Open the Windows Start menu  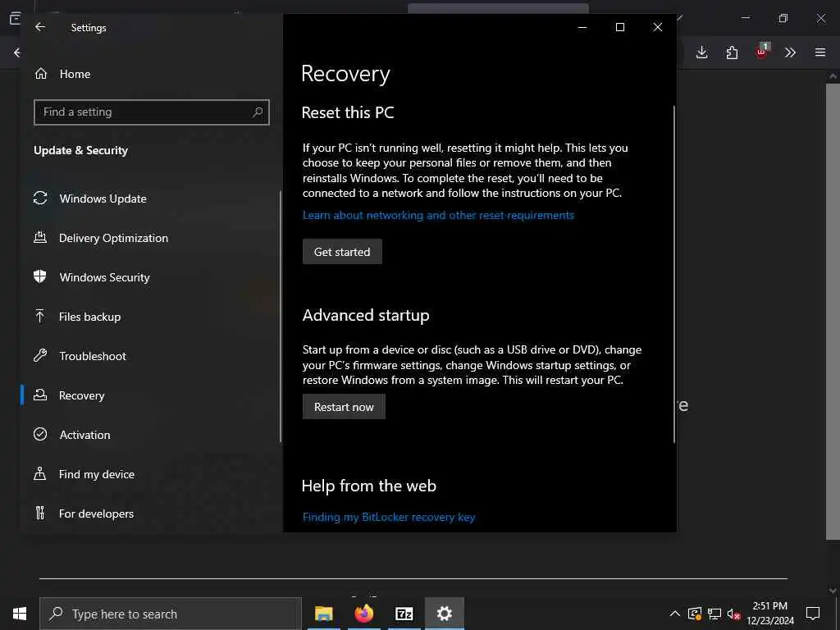click(20, 614)
